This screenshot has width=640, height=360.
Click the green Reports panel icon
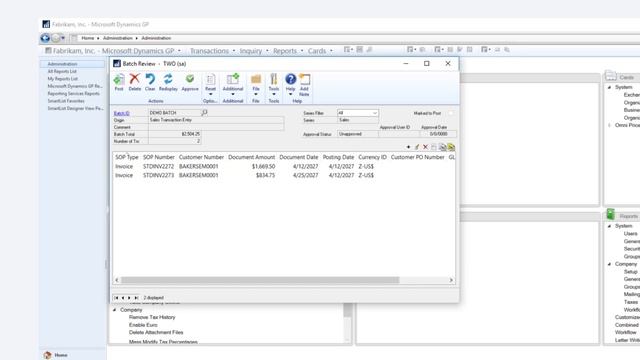[x=611, y=213]
